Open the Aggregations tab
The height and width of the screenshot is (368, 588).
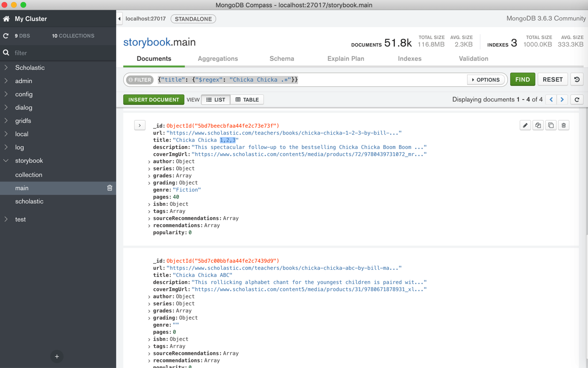coord(218,59)
